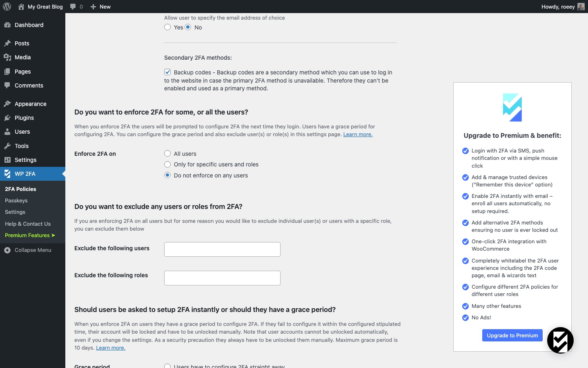This screenshot has height=368, width=588.
Task: Click the Upgrade to Premium button
Action: [512, 335]
